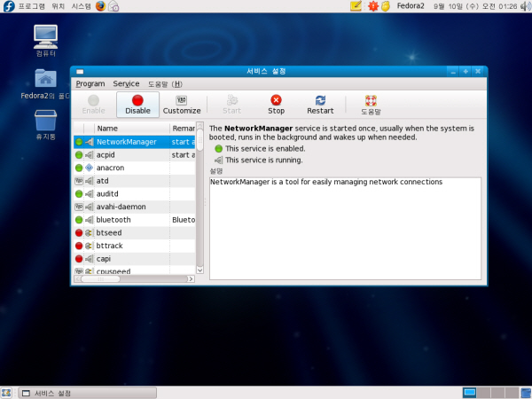Click green enabled status icon for anacron
Viewport: 532px width, 399px height.
[79, 168]
